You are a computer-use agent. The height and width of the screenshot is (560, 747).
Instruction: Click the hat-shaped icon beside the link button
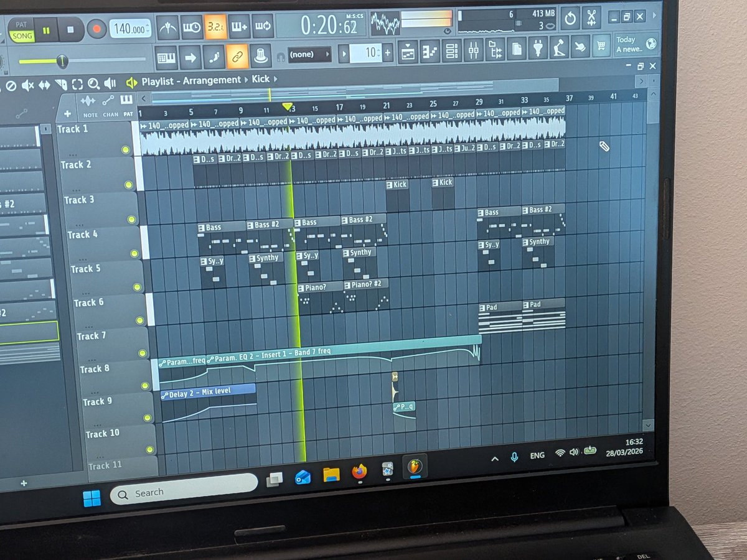coord(260,55)
